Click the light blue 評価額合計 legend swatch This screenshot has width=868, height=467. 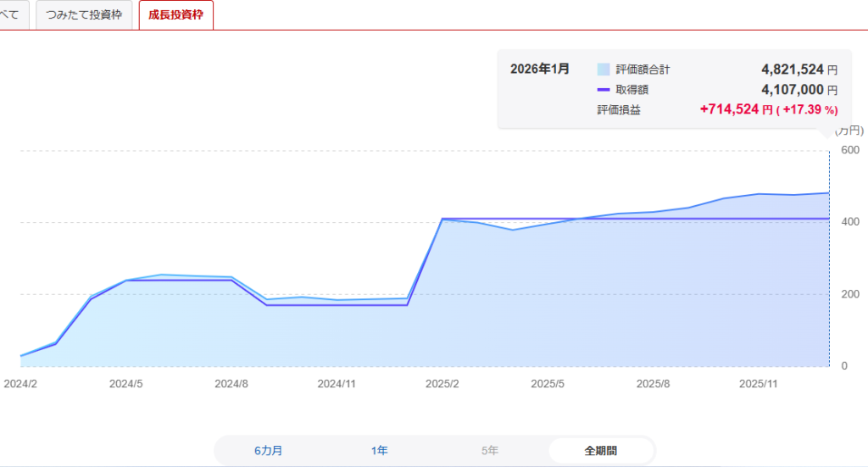[604, 69]
